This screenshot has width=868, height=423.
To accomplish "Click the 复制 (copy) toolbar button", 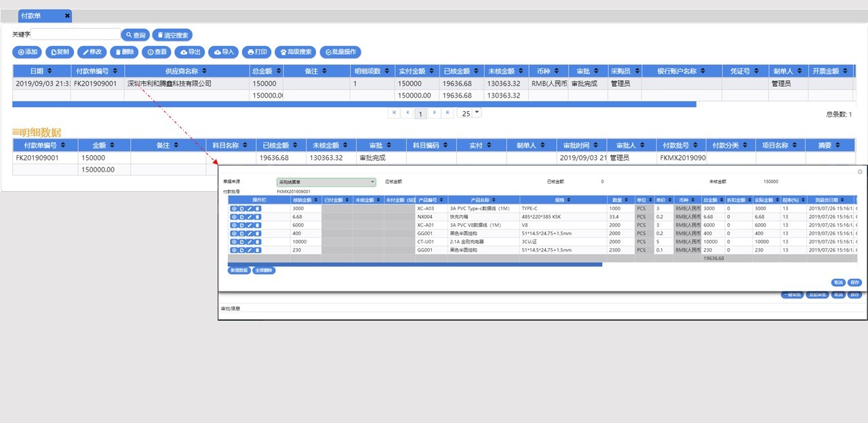I will point(60,52).
